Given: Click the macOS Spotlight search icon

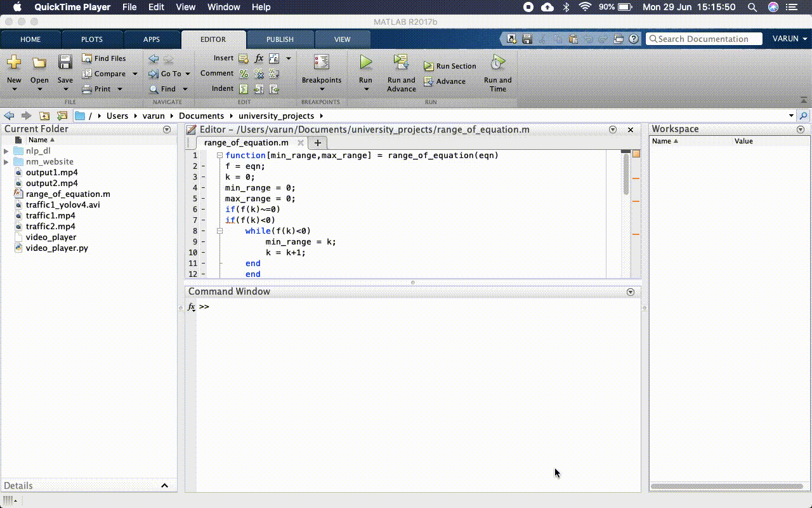Looking at the screenshot, I should tap(752, 7).
